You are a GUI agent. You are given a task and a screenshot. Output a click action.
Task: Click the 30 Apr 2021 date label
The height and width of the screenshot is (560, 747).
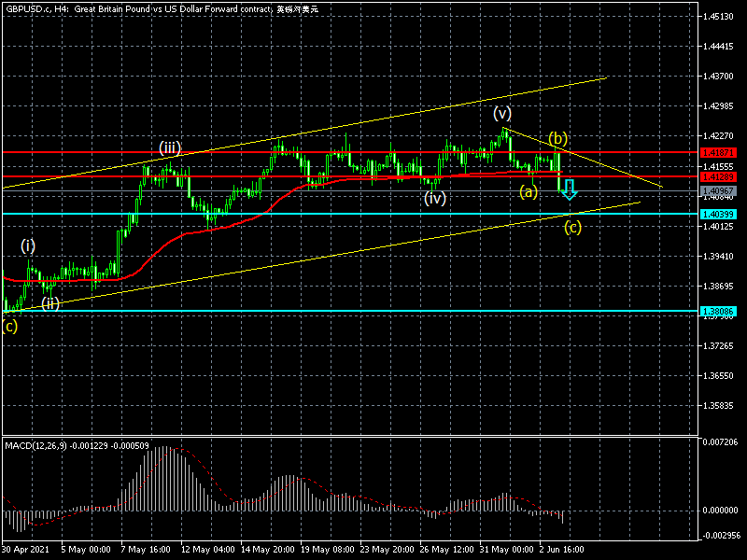24,550
